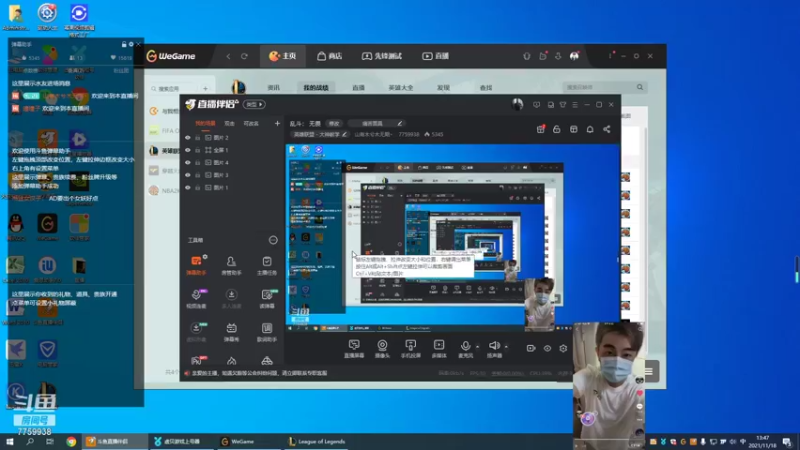Screen dimensions: 800x450
Task: Open Chrome from the taskbar
Action: click(x=71, y=442)
